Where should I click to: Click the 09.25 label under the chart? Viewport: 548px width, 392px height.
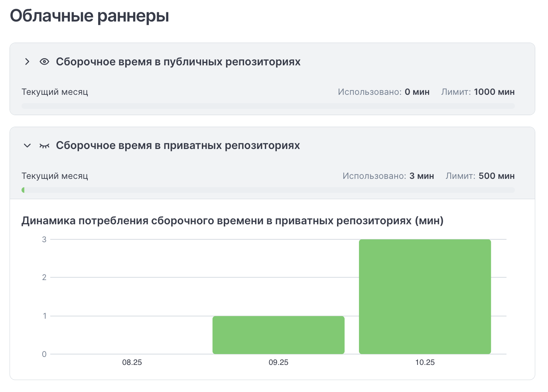(x=278, y=363)
